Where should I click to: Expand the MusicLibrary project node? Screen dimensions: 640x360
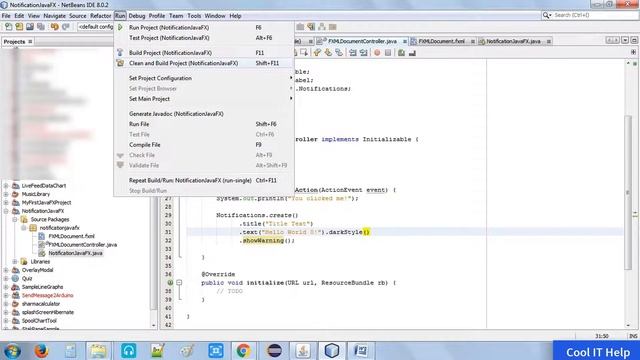tap(6, 194)
